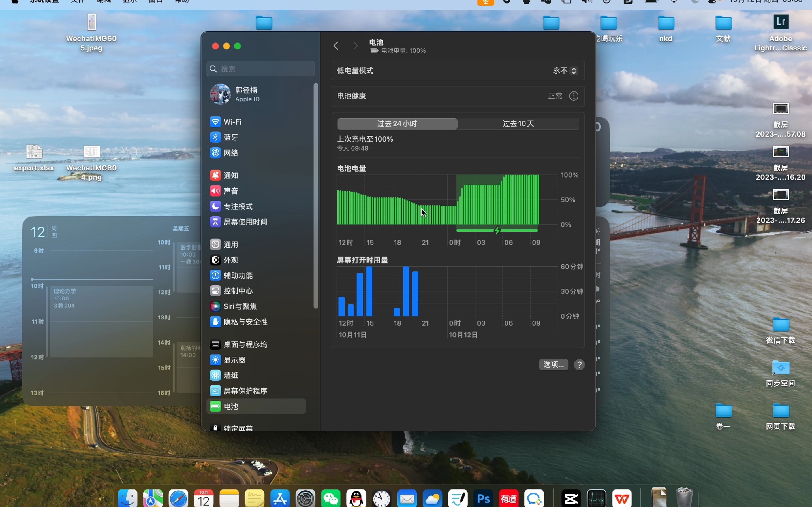Open 通用 general settings

(x=256, y=244)
